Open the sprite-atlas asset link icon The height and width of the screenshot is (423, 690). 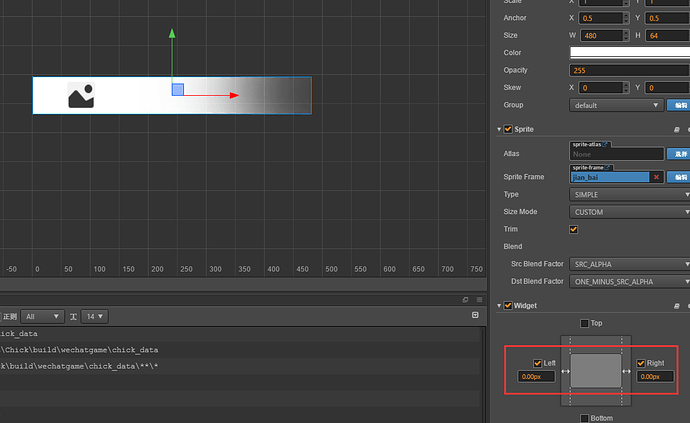click(605, 144)
